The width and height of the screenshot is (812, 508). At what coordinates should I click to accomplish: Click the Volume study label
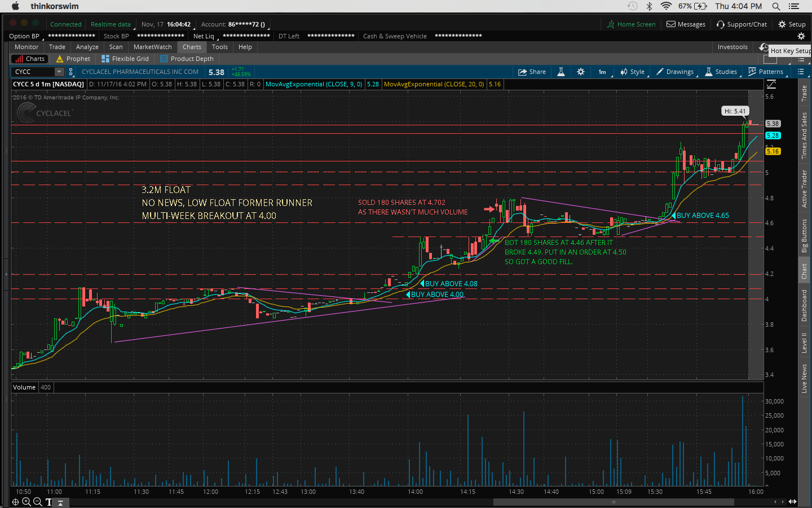point(24,387)
